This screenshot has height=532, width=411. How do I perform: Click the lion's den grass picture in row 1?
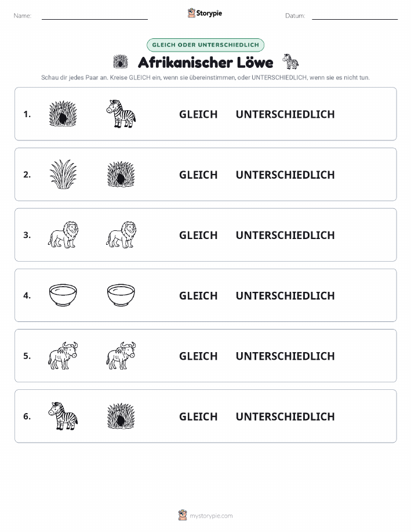coord(63,114)
